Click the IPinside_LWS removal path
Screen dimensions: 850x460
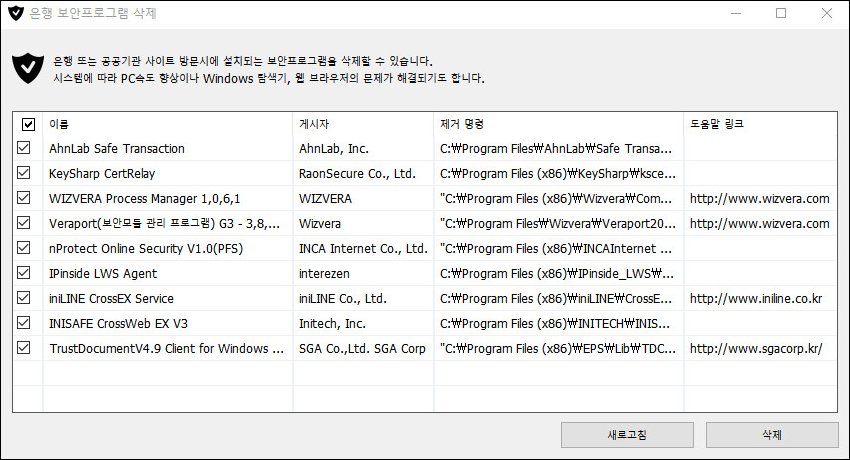click(x=557, y=274)
